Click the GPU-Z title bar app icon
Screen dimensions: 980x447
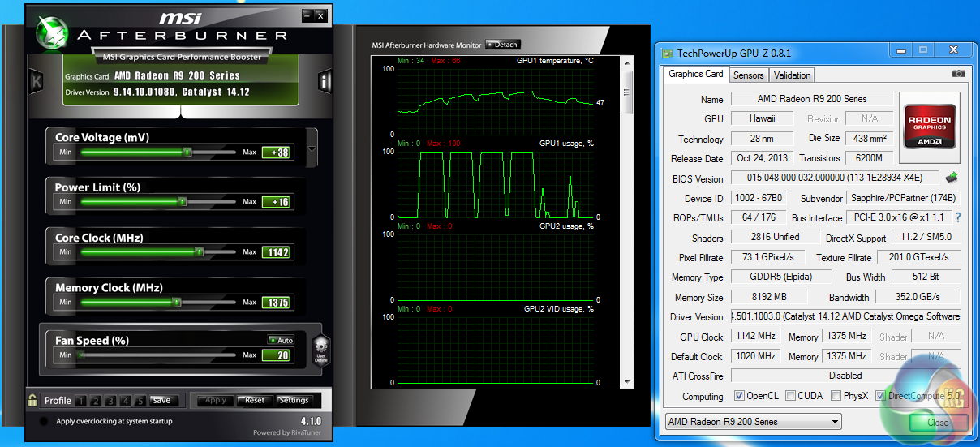pos(667,54)
